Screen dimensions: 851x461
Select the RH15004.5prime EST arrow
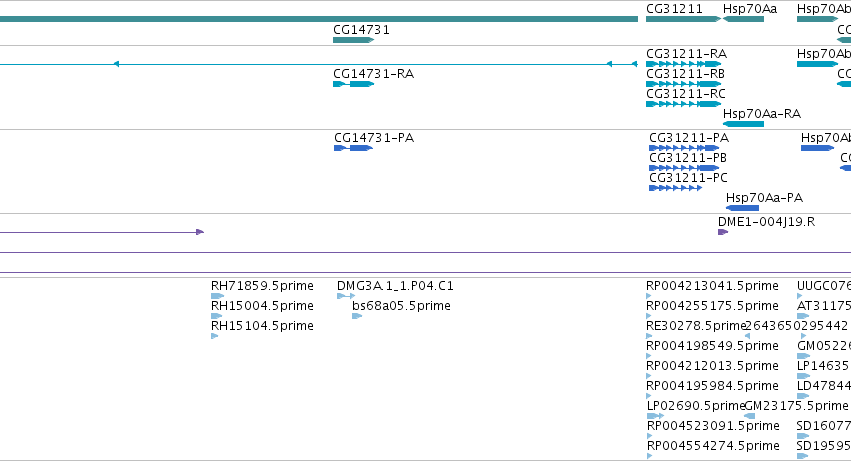coord(217,317)
